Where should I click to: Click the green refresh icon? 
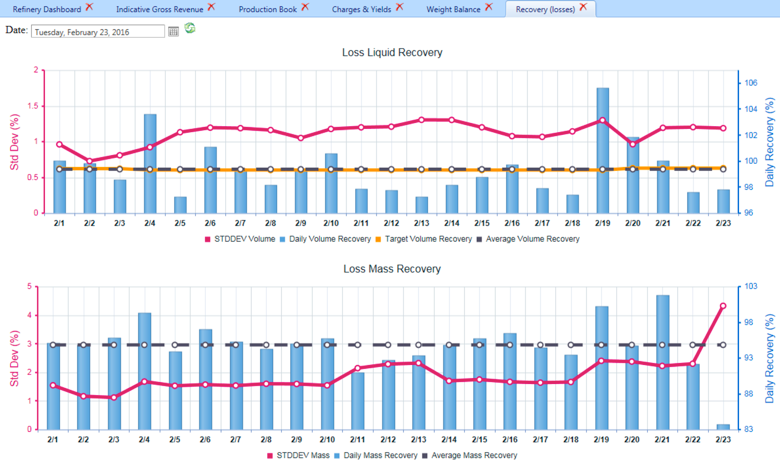[190, 29]
